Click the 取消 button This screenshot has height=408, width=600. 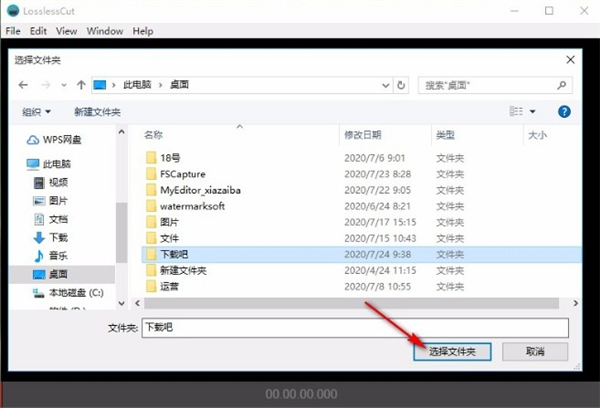(x=535, y=352)
